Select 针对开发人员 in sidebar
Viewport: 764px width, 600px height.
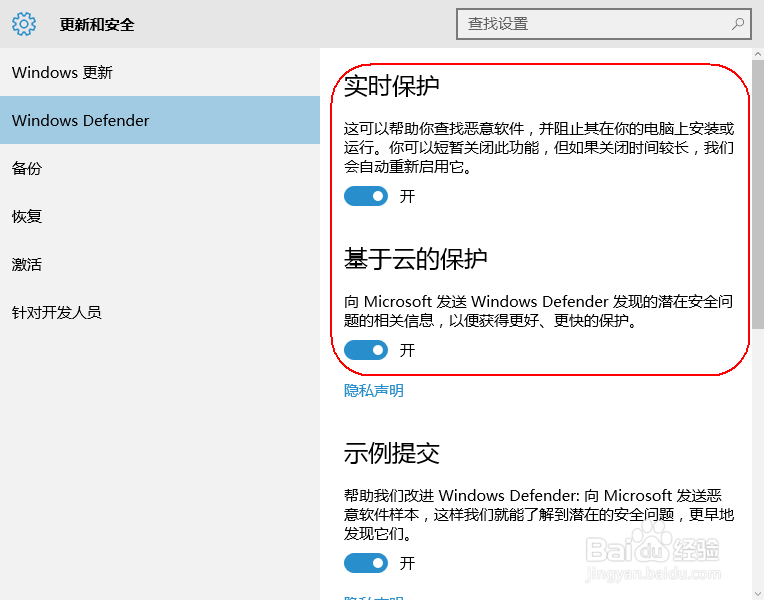[160, 312]
